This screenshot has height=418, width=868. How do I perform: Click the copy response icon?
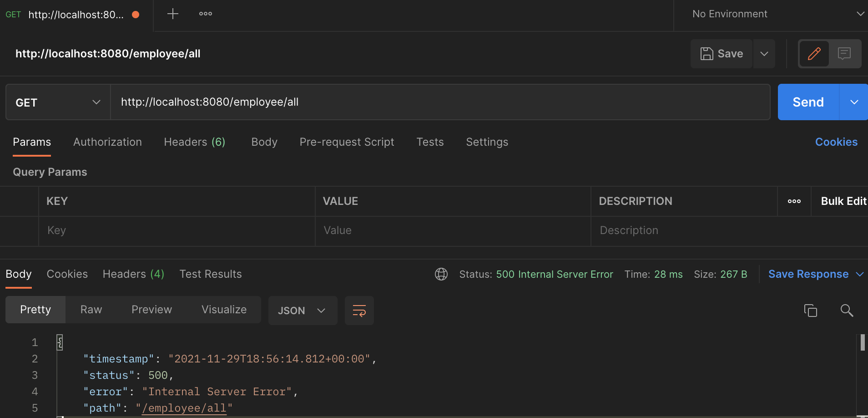coord(811,311)
